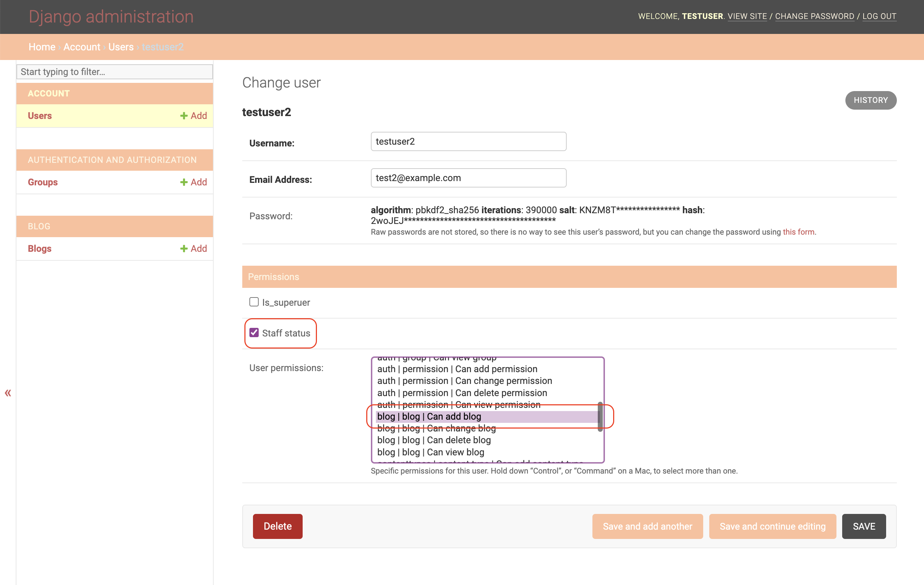Click the plus Add icon next to Users

pyautogui.click(x=184, y=116)
